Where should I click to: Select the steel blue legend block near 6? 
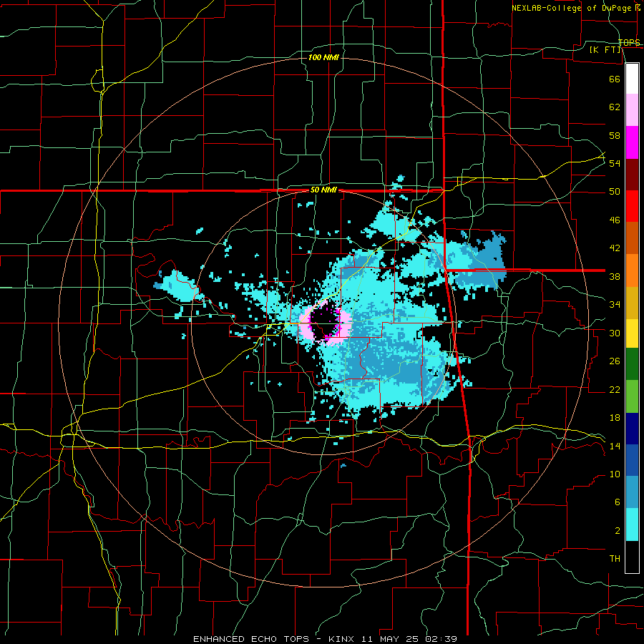[632, 492]
